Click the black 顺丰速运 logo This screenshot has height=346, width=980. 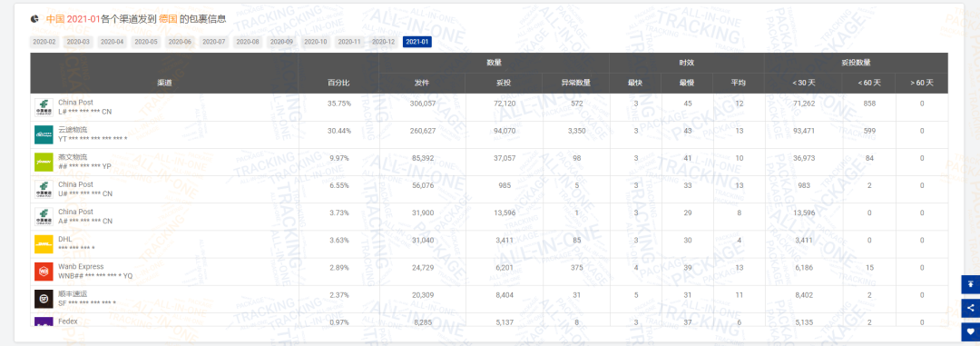pyautogui.click(x=44, y=299)
